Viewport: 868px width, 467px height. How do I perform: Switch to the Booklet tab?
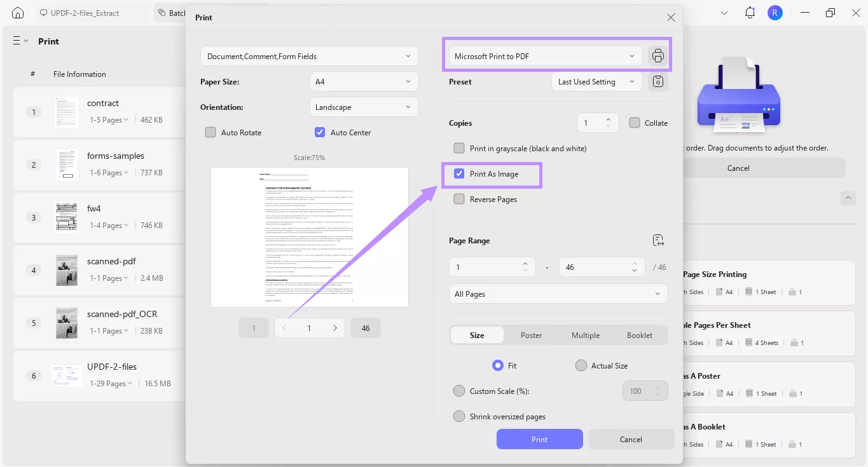click(639, 335)
